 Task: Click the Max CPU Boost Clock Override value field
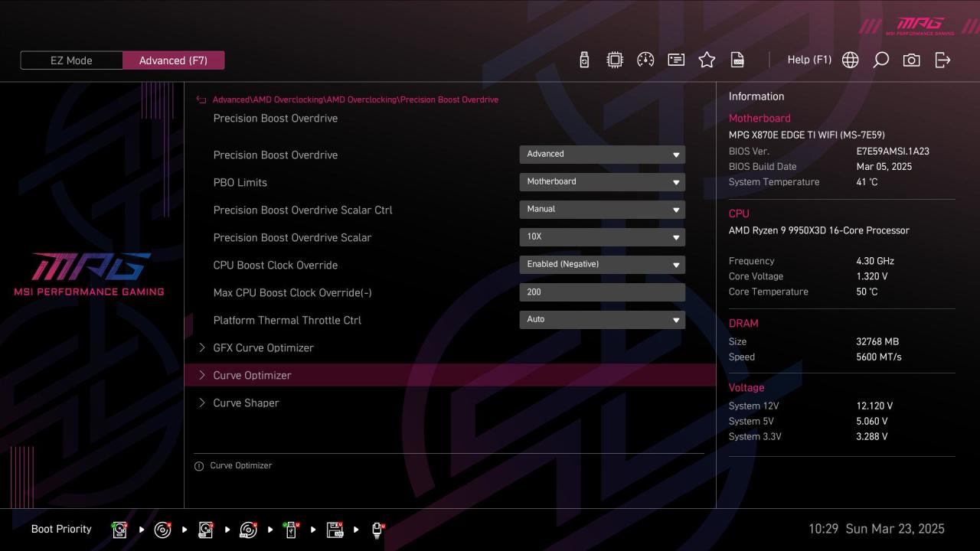[x=603, y=292]
